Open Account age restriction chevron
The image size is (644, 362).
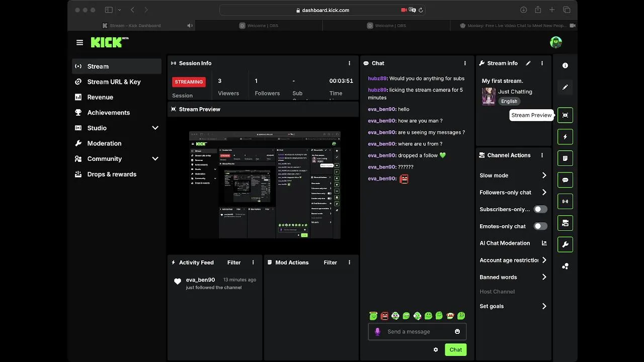544,260
